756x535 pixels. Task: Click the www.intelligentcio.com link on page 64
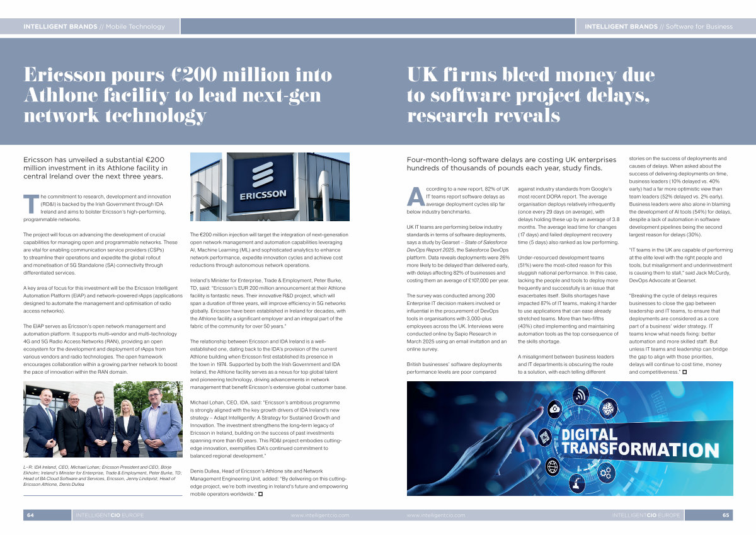[x=320, y=515]
